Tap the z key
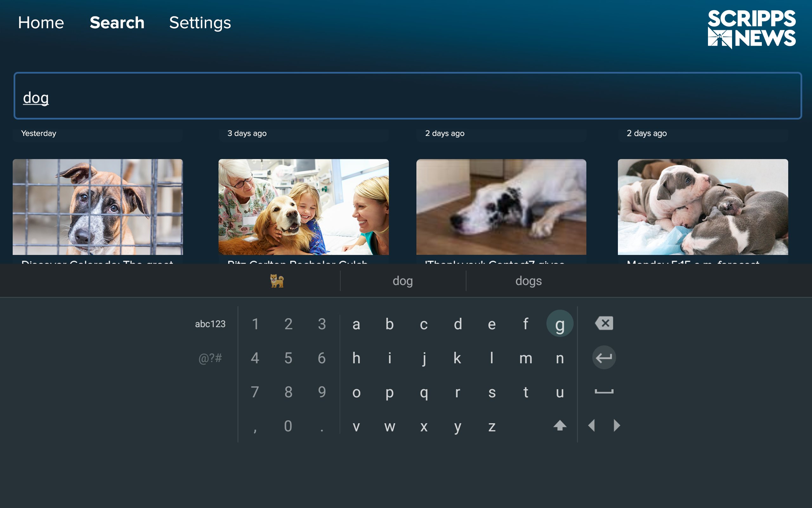812x508 pixels. [x=492, y=426]
